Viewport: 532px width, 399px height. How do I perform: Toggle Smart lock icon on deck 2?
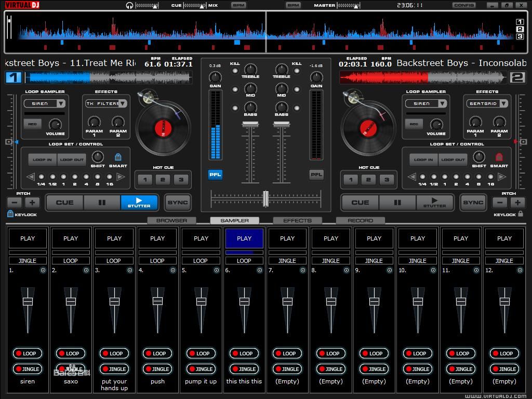(x=499, y=157)
